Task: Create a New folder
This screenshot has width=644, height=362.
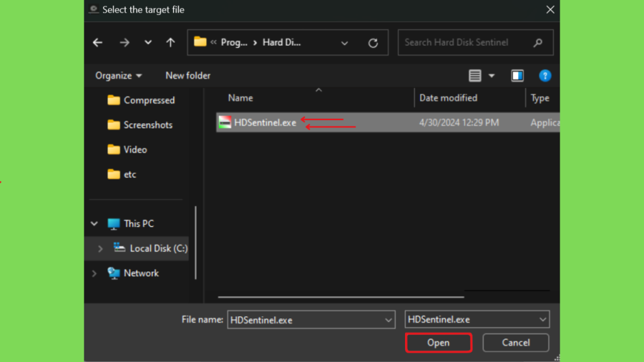Action: 188,75
